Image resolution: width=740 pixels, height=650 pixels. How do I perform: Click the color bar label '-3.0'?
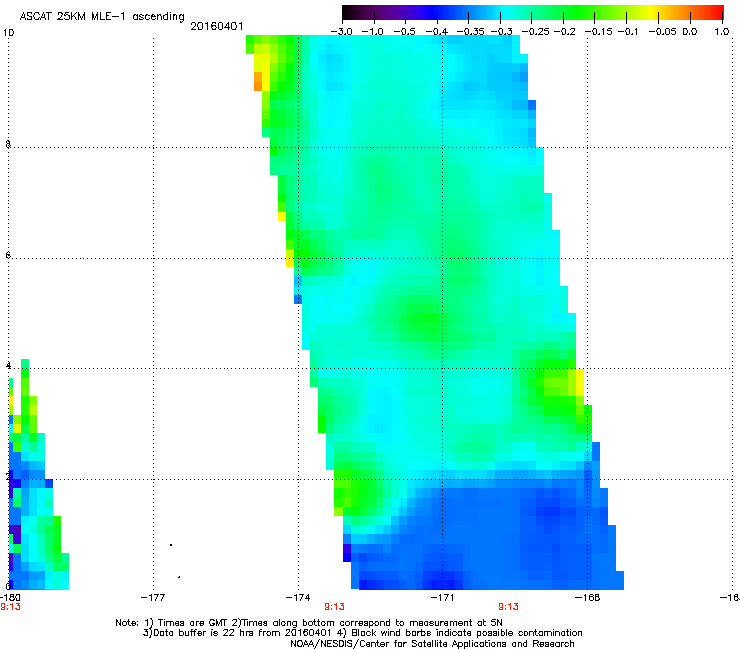342,32
